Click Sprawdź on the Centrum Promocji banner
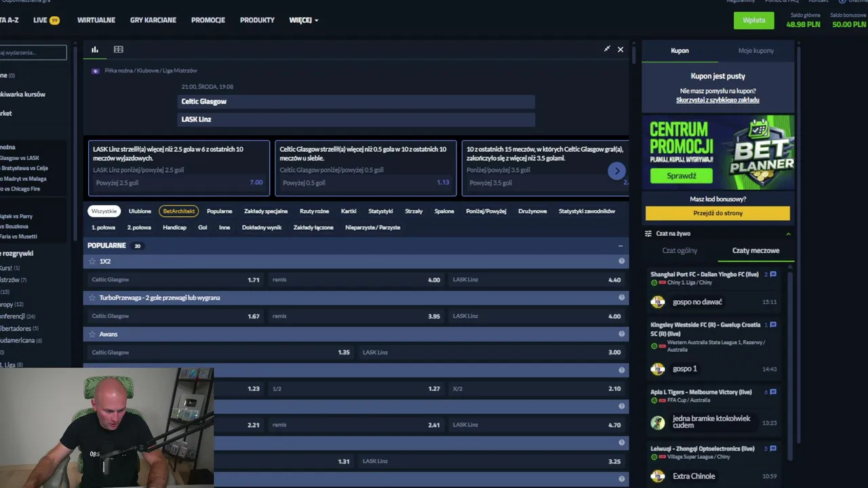 682,176
